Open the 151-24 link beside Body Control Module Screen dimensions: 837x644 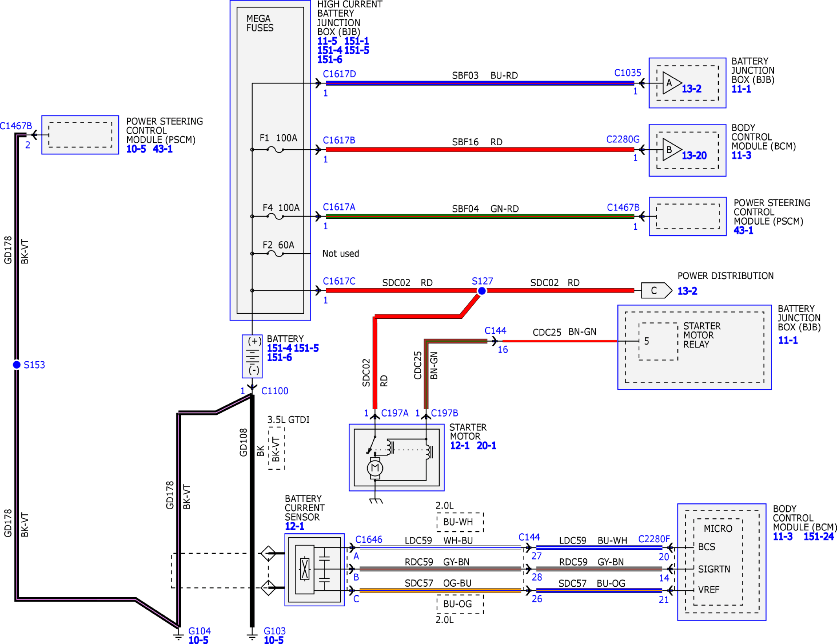pyautogui.click(x=819, y=537)
